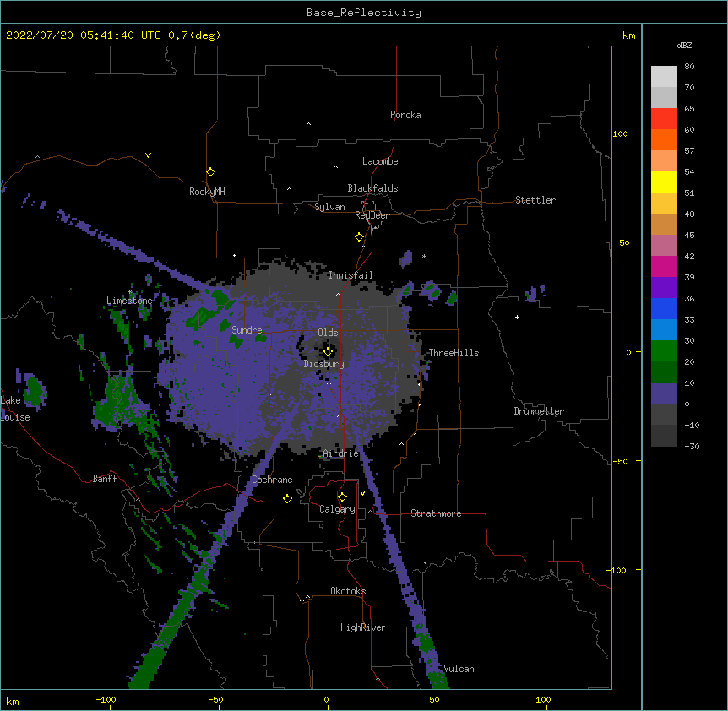The image size is (728, 711).
Task: Select the Blackfalds label
Action: pyautogui.click(x=372, y=188)
